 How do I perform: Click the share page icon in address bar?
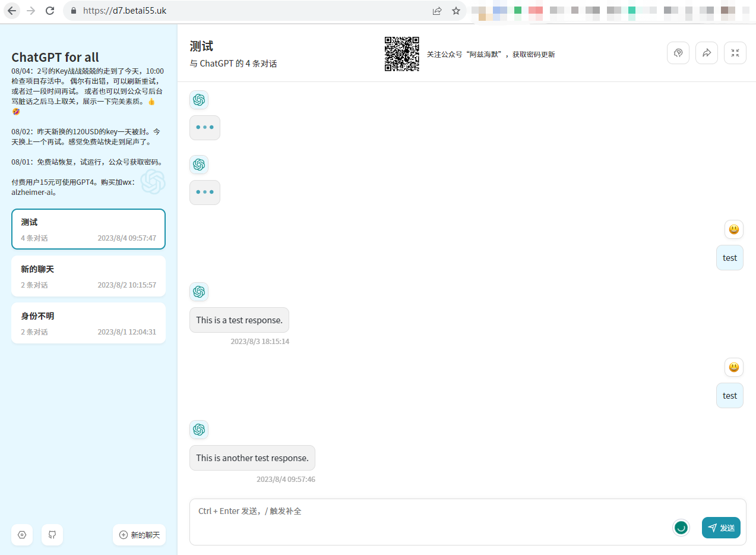coord(437,11)
